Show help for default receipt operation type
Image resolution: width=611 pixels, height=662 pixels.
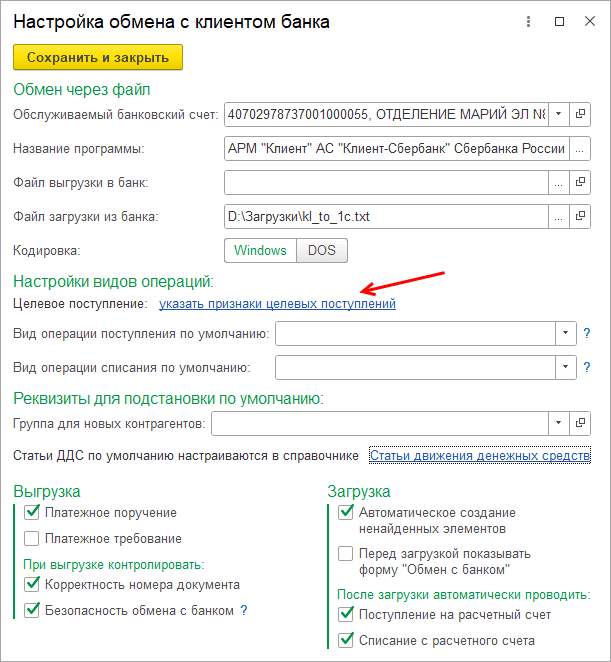tap(587, 334)
